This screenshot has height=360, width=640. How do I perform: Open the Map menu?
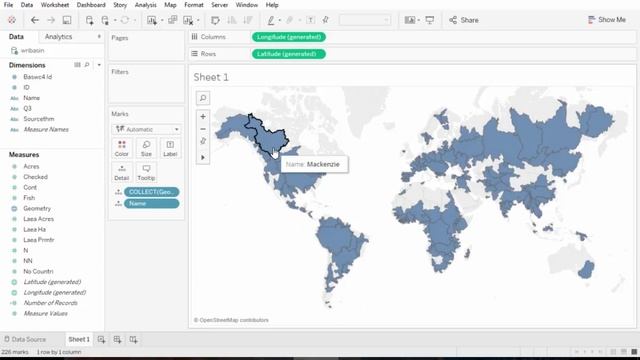pyautogui.click(x=170, y=5)
